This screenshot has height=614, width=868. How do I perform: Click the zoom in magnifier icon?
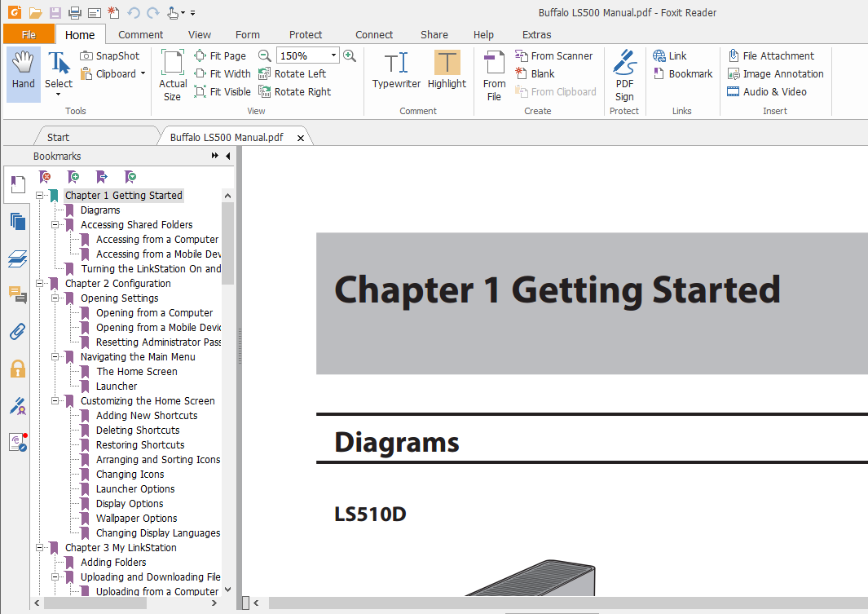[350, 55]
